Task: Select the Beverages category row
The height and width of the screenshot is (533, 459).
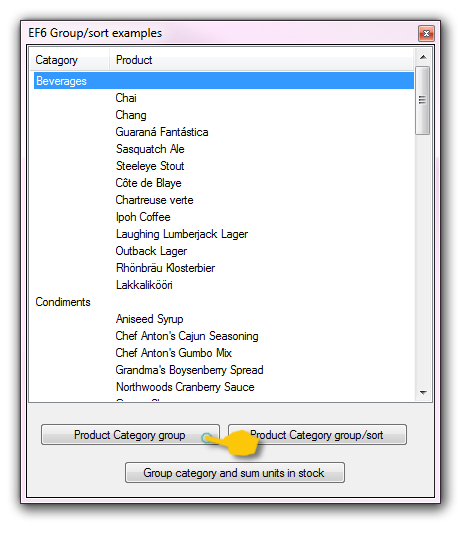Action: 224,81
